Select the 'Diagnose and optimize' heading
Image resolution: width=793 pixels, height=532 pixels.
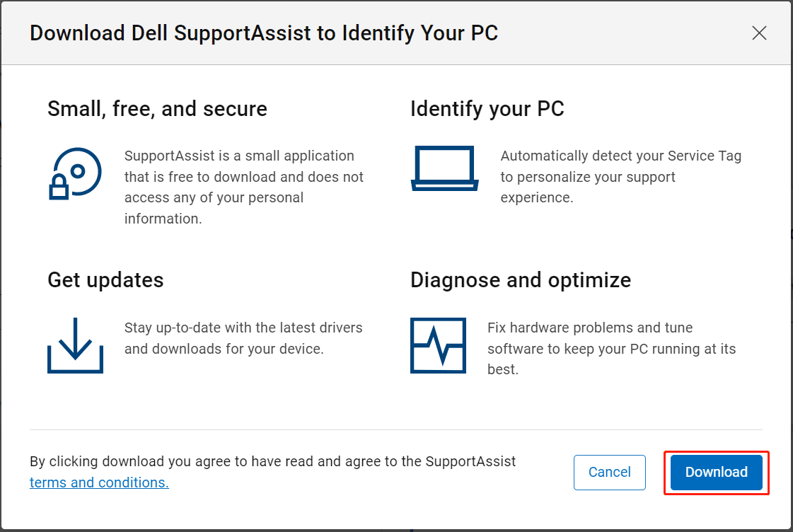(520, 280)
